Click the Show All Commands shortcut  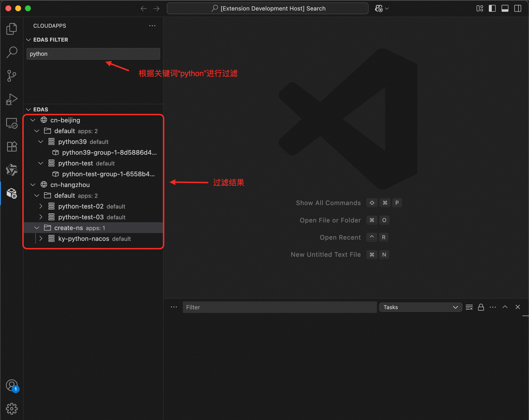click(x=328, y=203)
